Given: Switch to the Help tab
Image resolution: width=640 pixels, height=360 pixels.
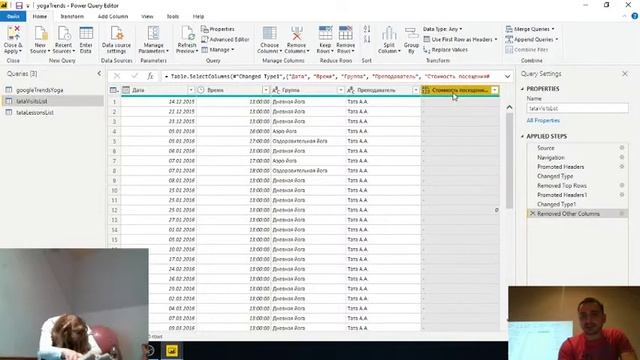Looking at the screenshot, I should tap(198, 16).
